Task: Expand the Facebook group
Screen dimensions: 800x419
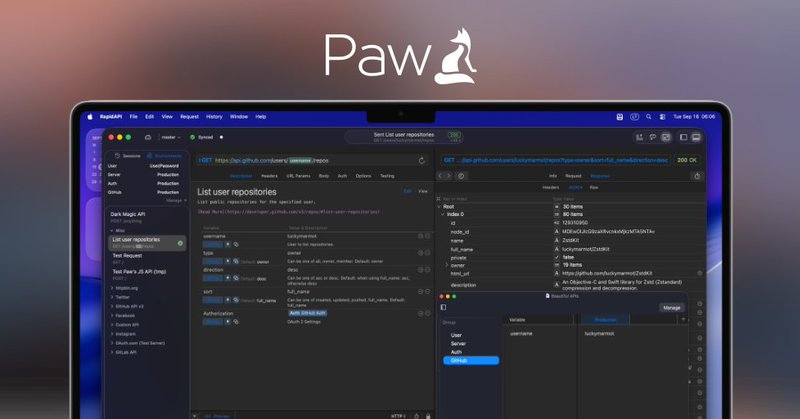Action: (x=112, y=315)
